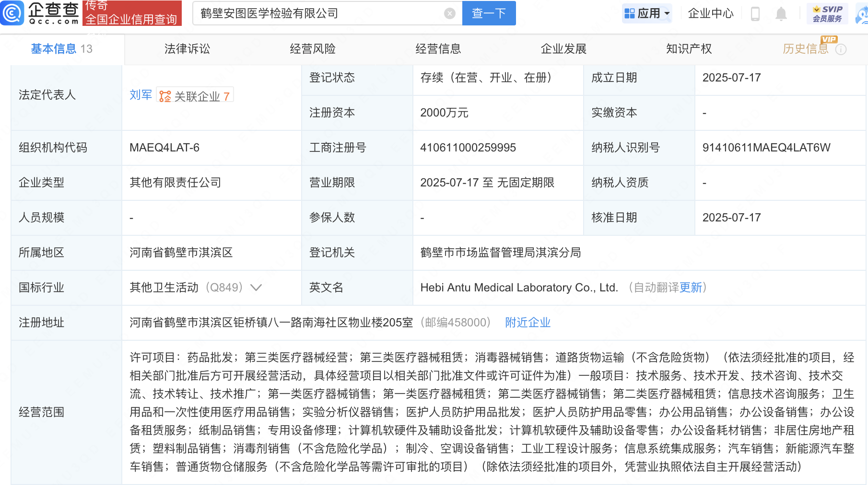Open legal representative 刘军 link
868x485 pixels.
click(x=141, y=95)
